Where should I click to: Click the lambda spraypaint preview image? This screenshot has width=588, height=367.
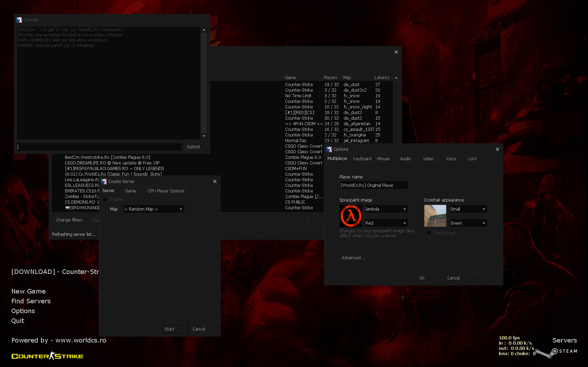click(x=351, y=216)
